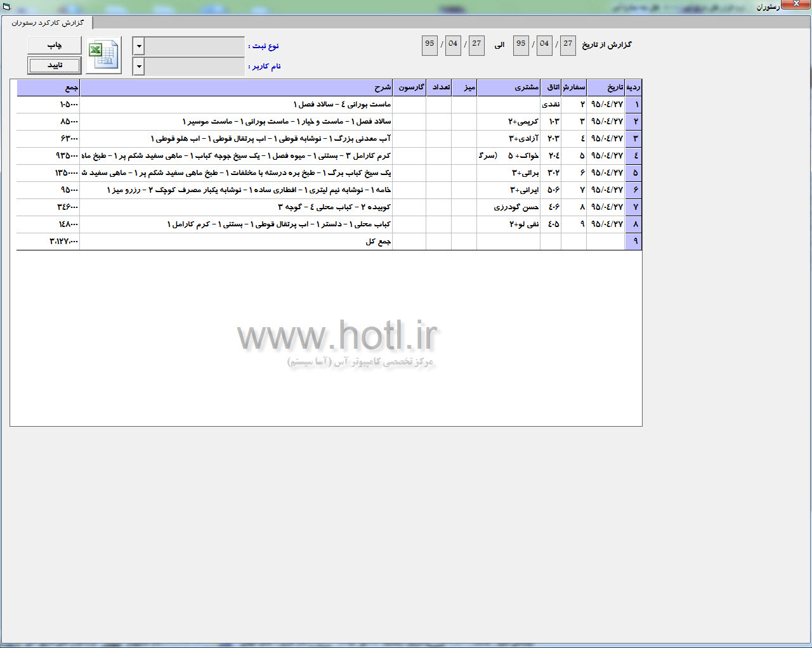Click the start date month field
Image resolution: width=812 pixels, height=648 pixels.
pos(544,44)
